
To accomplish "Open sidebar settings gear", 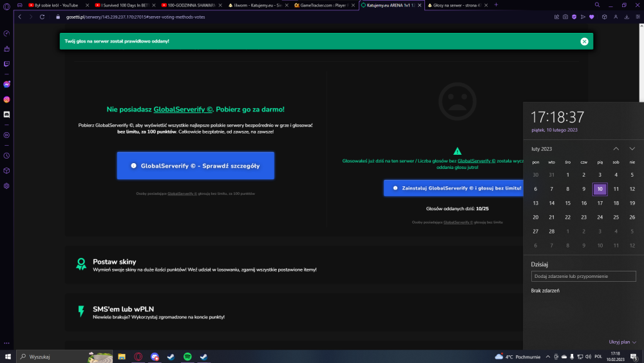I will (x=6, y=186).
